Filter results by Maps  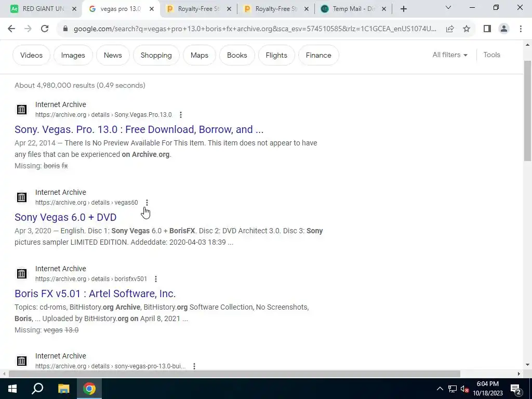(199, 55)
